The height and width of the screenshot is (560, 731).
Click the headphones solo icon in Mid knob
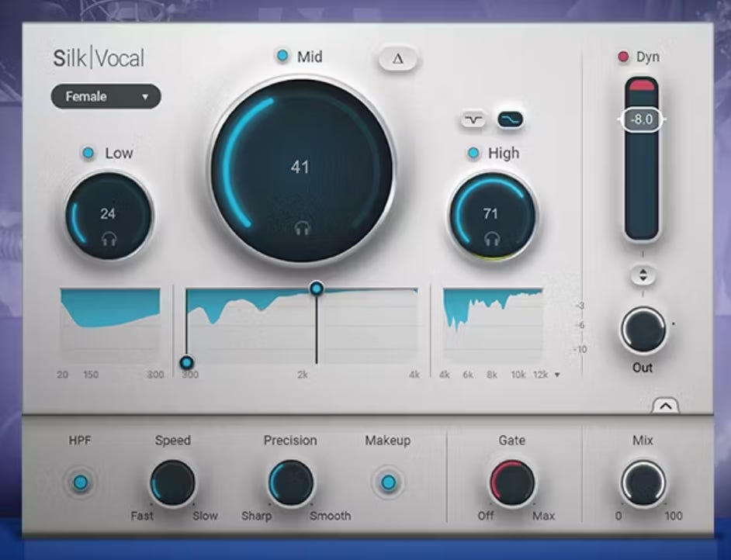click(303, 228)
